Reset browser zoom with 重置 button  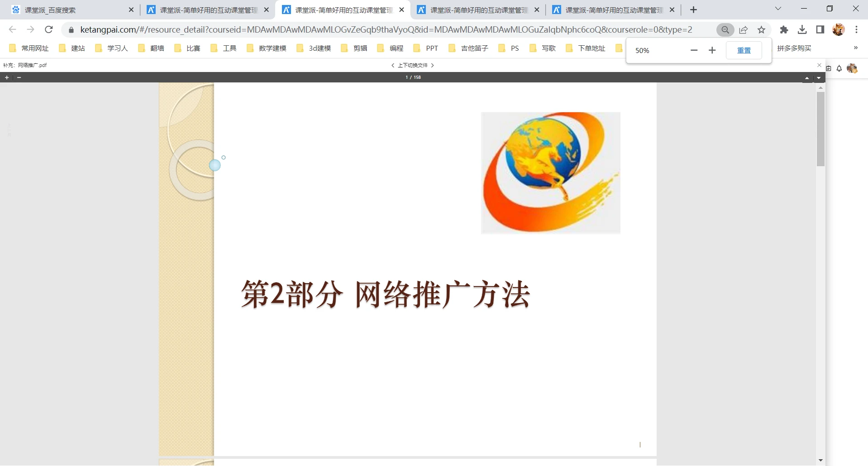point(744,50)
